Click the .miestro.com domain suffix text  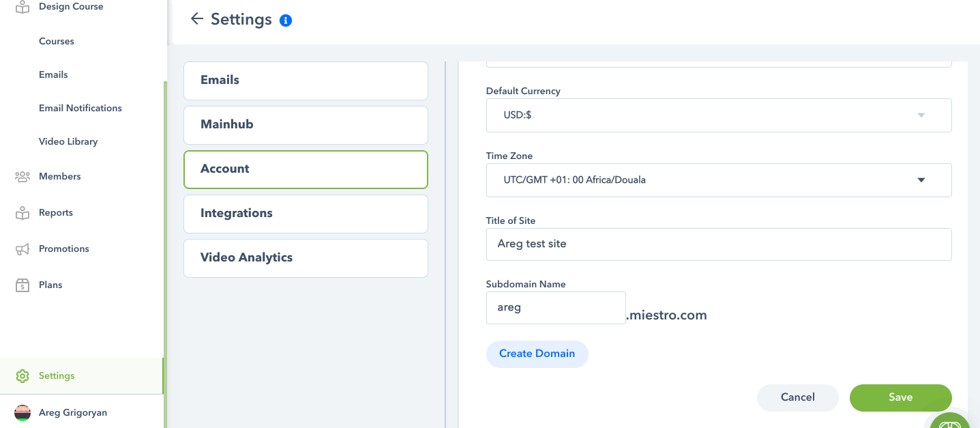(666, 315)
